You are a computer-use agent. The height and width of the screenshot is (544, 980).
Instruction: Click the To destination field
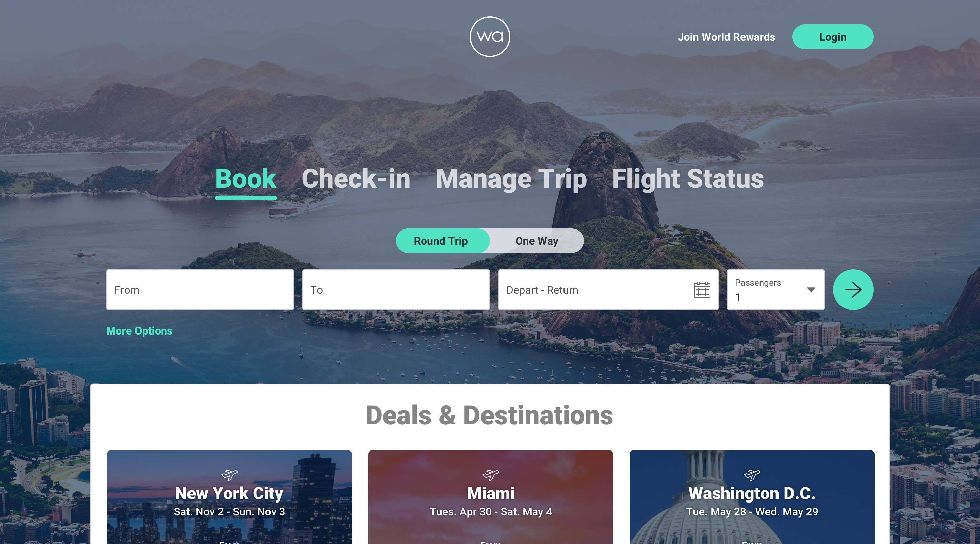tap(396, 290)
